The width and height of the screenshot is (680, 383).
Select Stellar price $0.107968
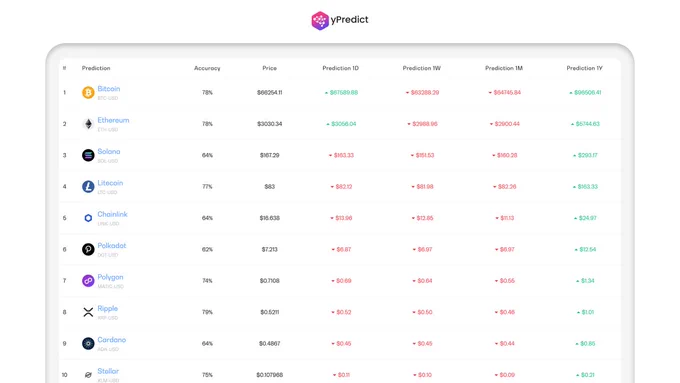[269, 375]
